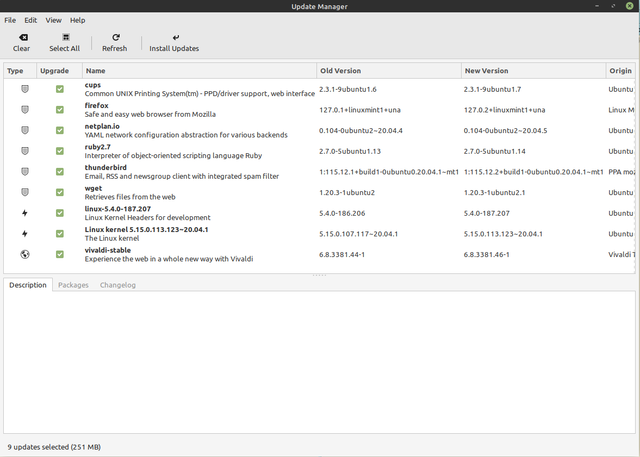This screenshot has width=640, height=457.
Task: Open the Edit menu
Action: click(31, 20)
